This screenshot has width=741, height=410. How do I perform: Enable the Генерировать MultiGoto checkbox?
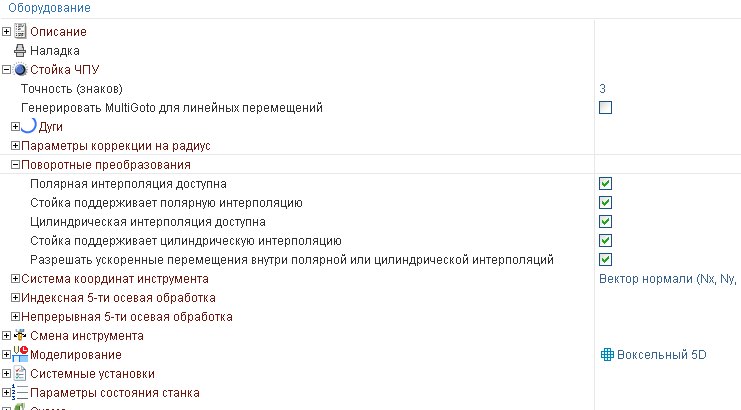pos(605,108)
